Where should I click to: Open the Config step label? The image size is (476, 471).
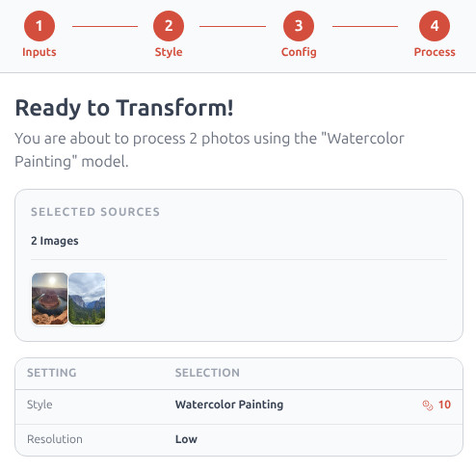click(x=299, y=52)
